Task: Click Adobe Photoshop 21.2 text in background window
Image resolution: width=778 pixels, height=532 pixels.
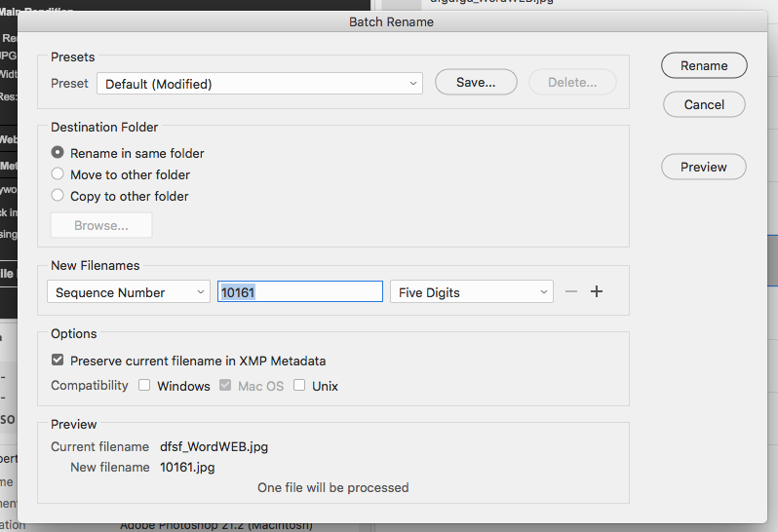Action: coord(216,526)
